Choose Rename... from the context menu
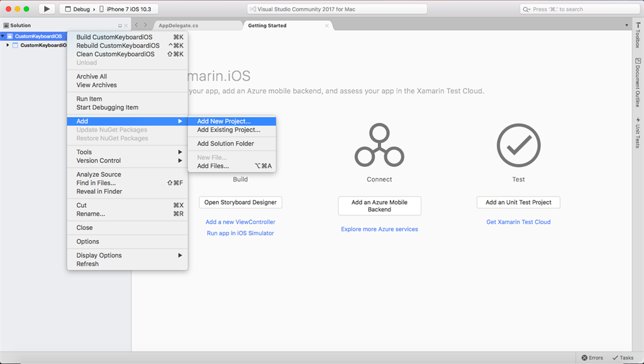644x364 pixels. tap(127, 214)
